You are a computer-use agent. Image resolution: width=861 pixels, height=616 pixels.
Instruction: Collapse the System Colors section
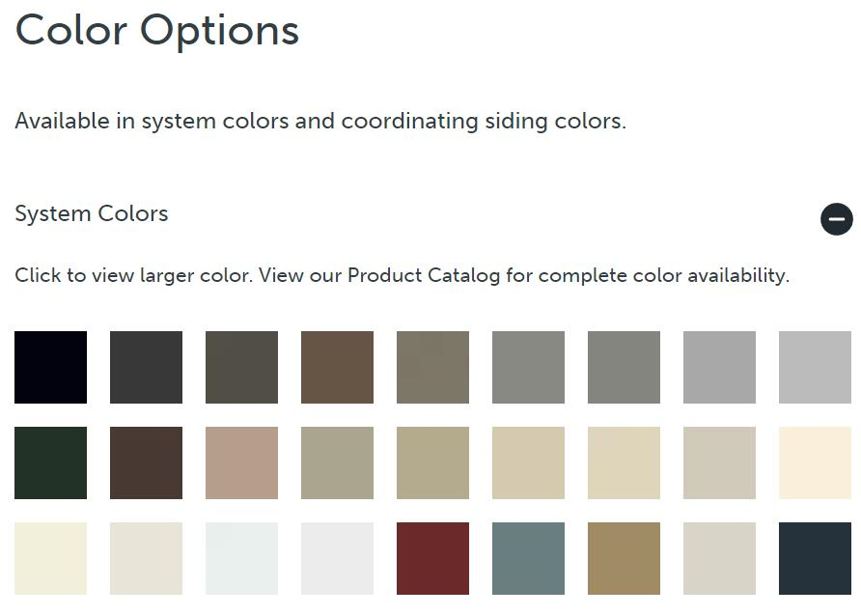(x=837, y=219)
